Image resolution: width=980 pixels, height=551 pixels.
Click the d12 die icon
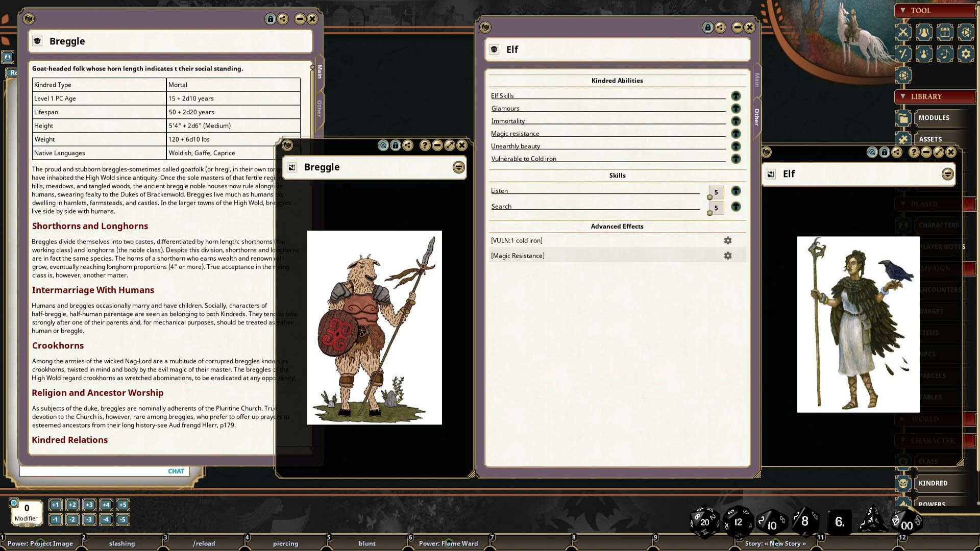tap(738, 521)
